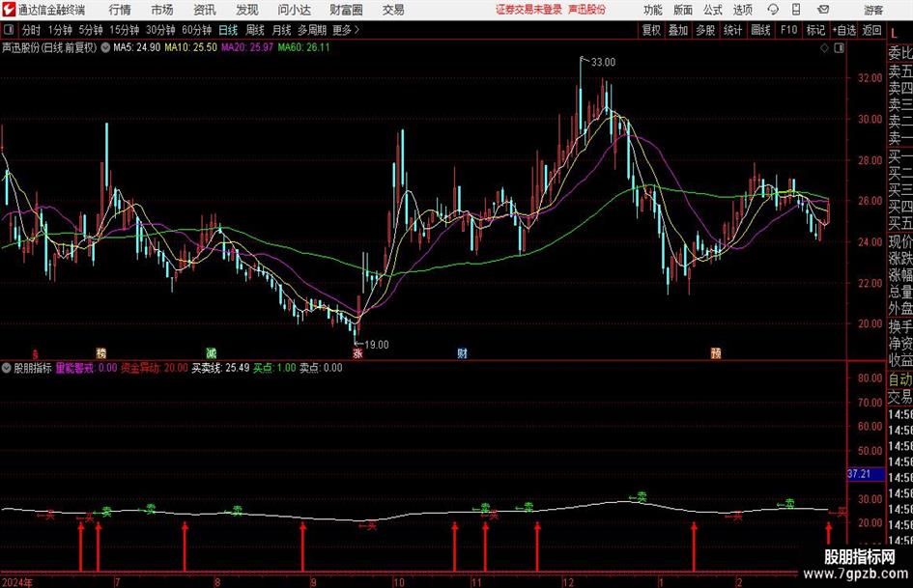Click the 涨 event marker below 19.00

[357, 352]
